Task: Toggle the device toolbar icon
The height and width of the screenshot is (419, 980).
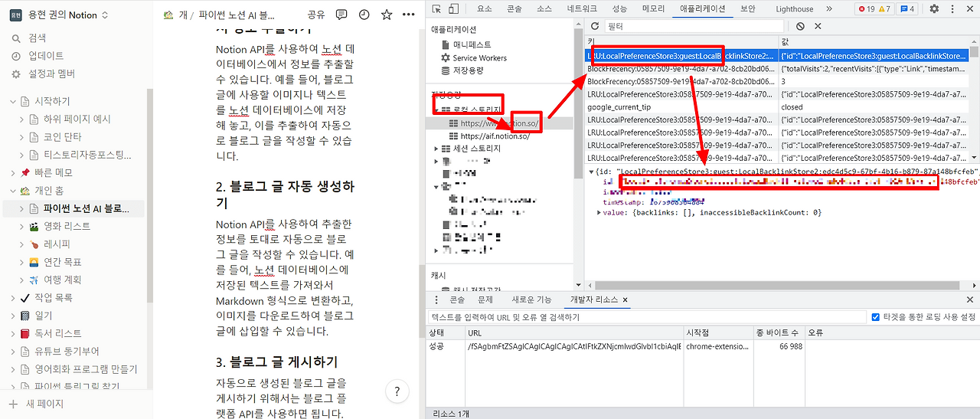Action: [x=453, y=9]
